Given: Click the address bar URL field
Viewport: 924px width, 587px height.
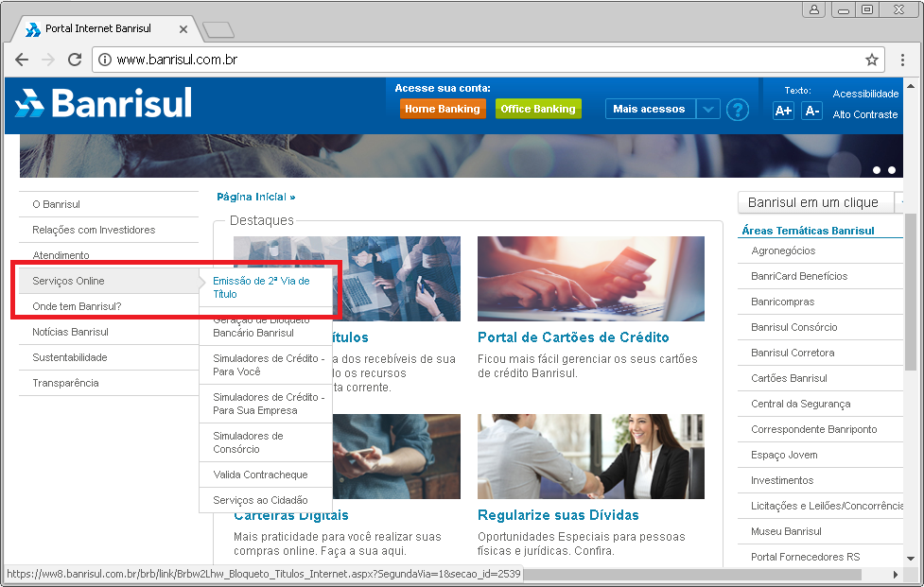Looking at the screenshot, I should pyautogui.click(x=488, y=60).
